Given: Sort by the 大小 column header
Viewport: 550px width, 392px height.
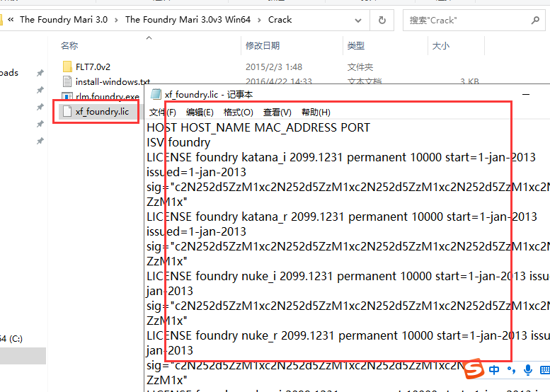Looking at the screenshot, I should click(x=441, y=45).
